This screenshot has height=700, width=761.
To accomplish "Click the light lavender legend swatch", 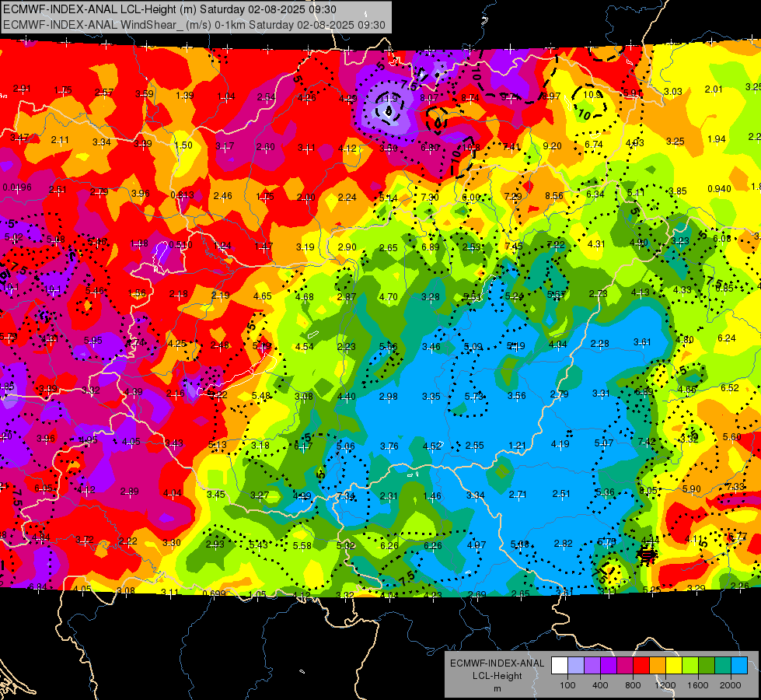I will pyautogui.click(x=576, y=666).
